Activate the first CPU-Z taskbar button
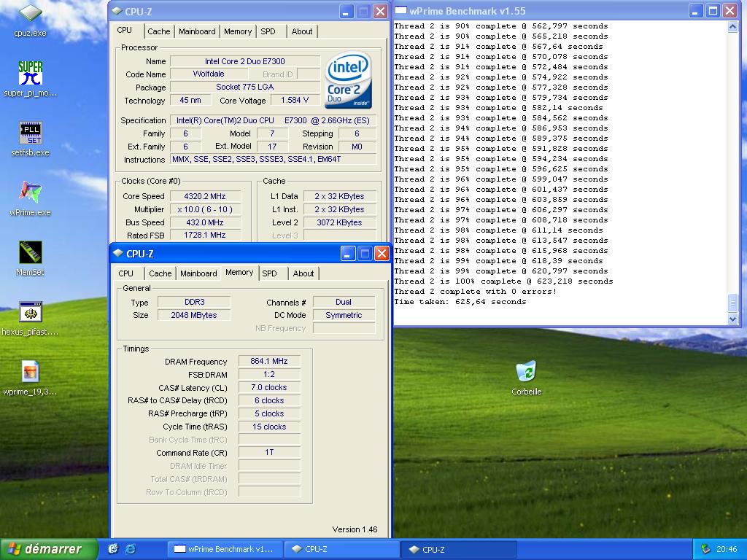 pyautogui.click(x=341, y=549)
